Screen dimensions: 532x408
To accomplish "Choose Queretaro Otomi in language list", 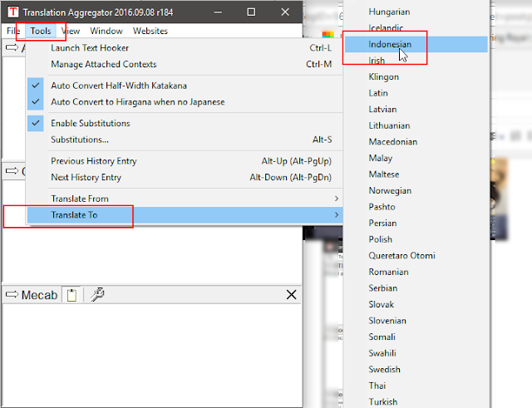I will pyautogui.click(x=416, y=256).
